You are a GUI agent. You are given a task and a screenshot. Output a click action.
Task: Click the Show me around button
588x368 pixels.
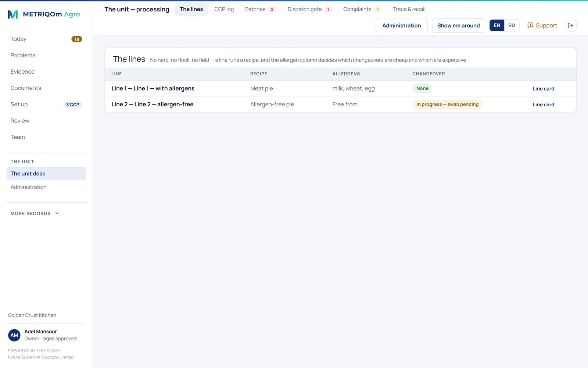(458, 25)
